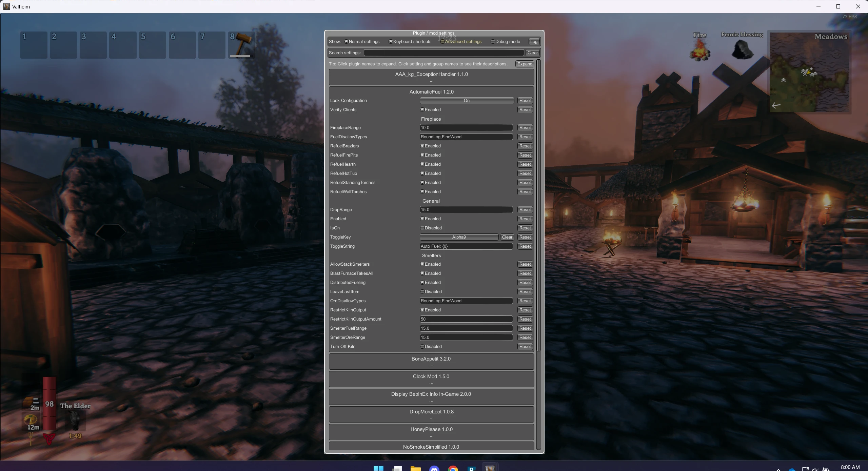868x471 pixels.
Task: Toggle the Verify Clients checkbox
Action: [422, 109]
